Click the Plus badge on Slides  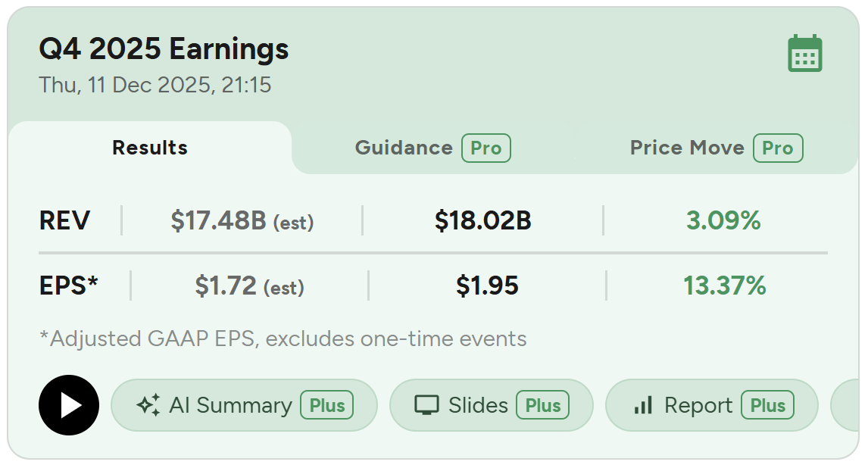(x=543, y=405)
